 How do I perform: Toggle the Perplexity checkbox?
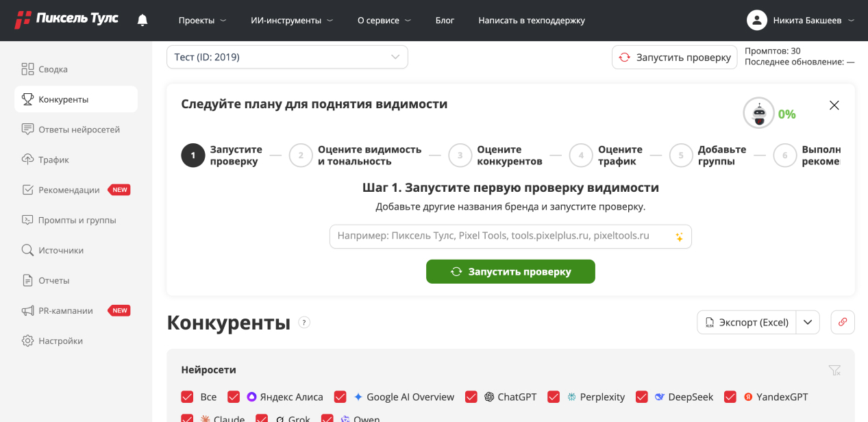[x=554, y=397]
